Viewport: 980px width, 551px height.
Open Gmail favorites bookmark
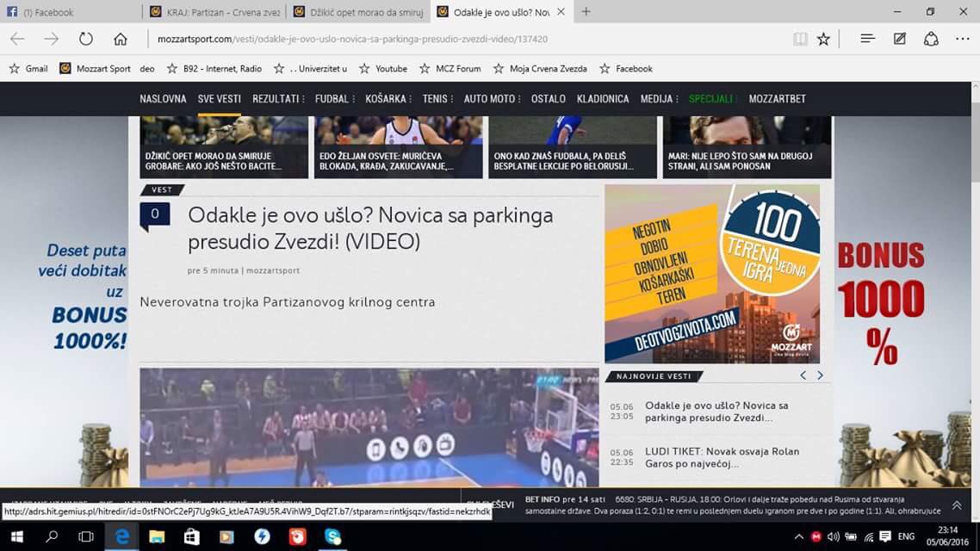coord(28,69)
